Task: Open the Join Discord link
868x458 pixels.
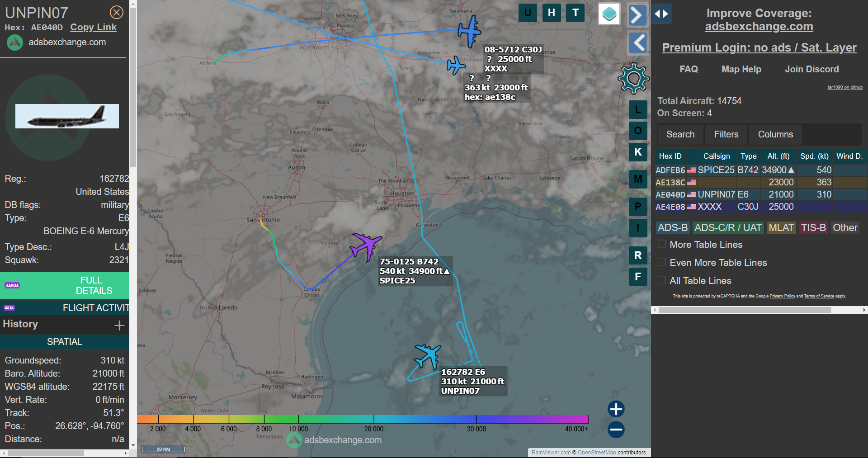Action: 811,69
